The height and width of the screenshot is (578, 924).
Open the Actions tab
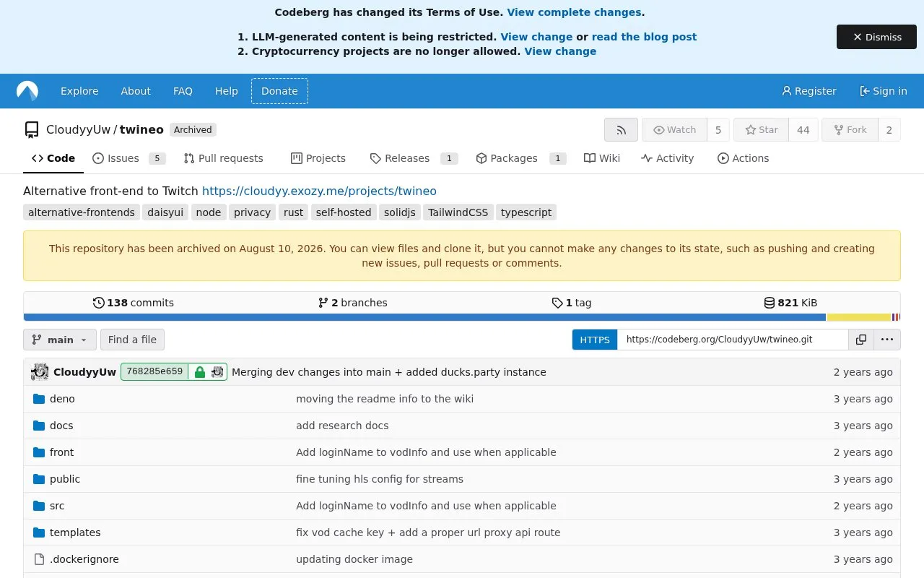pyautogui.click(x=743, y=158)
